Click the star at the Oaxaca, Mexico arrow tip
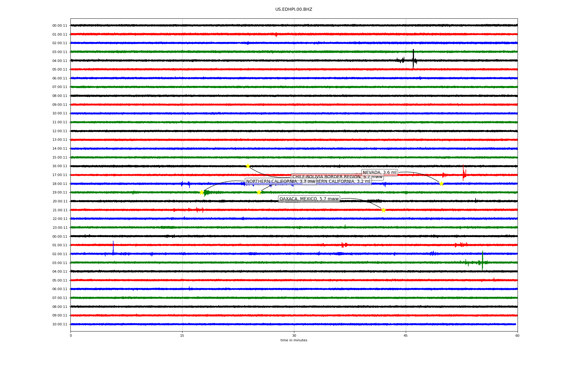The image size is (588, 368). point(383,210)
